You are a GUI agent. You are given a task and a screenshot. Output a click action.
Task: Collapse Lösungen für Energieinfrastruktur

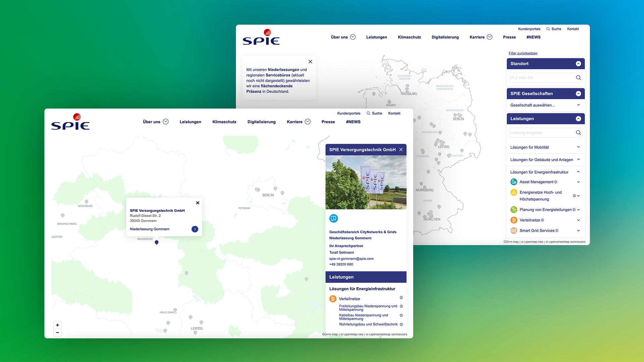click(545, 172)
